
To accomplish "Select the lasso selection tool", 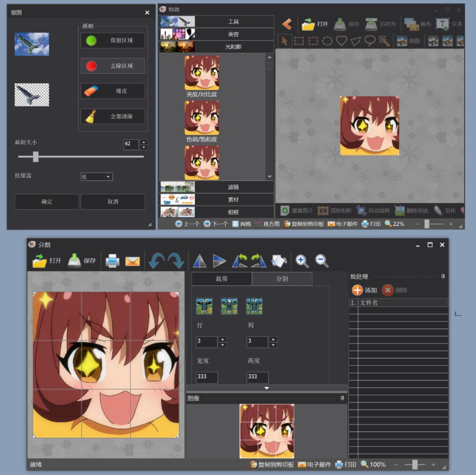I will tap(370, 41).
